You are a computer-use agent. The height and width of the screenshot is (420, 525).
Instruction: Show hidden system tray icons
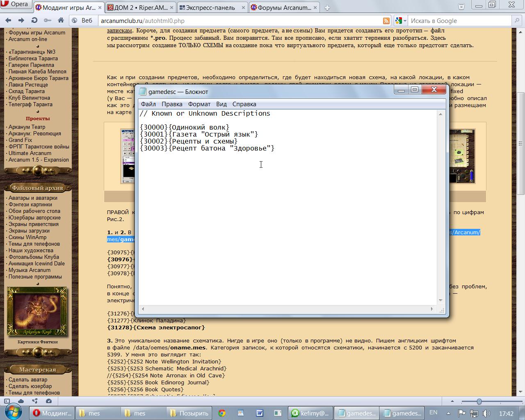click(x=448, y=413)
